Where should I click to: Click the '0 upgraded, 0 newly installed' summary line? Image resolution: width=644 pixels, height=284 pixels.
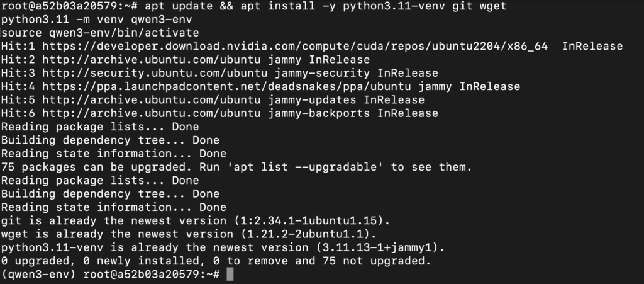pyautogui.click(x=216, y=261)
